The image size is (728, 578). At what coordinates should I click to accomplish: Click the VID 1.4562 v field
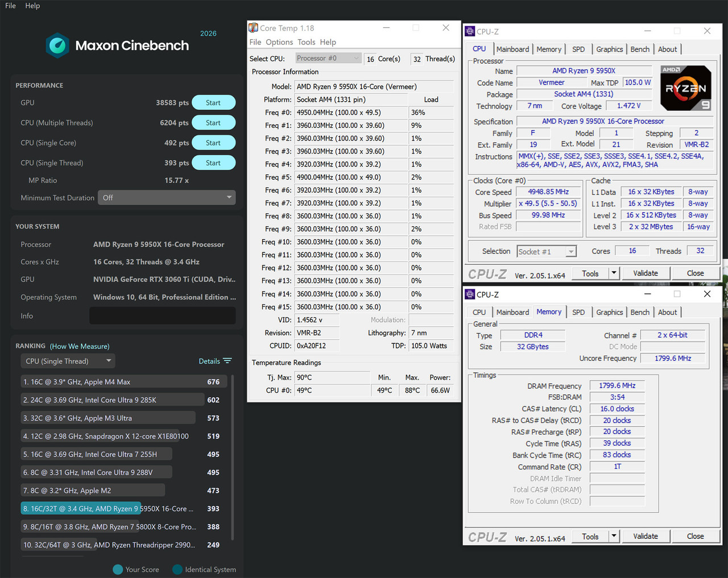317,320
